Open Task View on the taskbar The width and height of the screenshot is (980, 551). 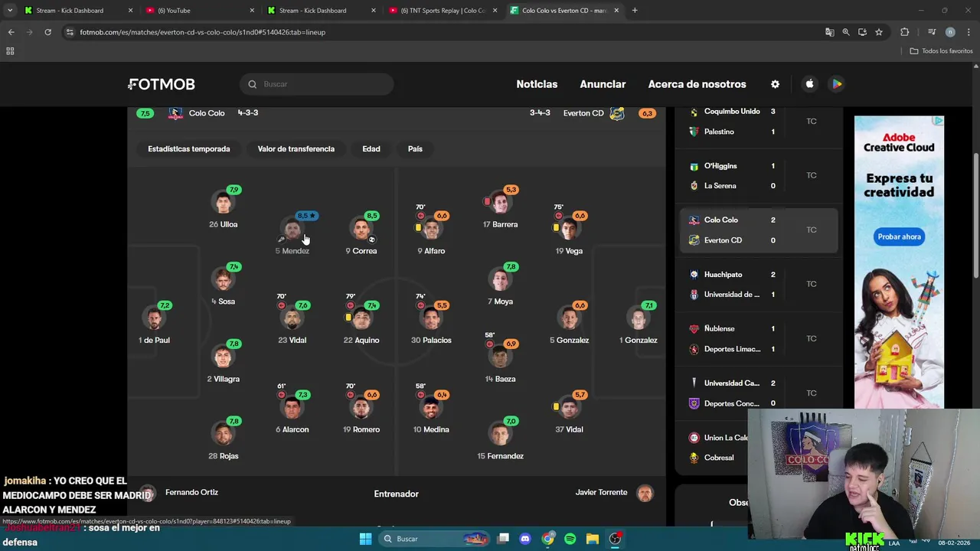point(503,539)
